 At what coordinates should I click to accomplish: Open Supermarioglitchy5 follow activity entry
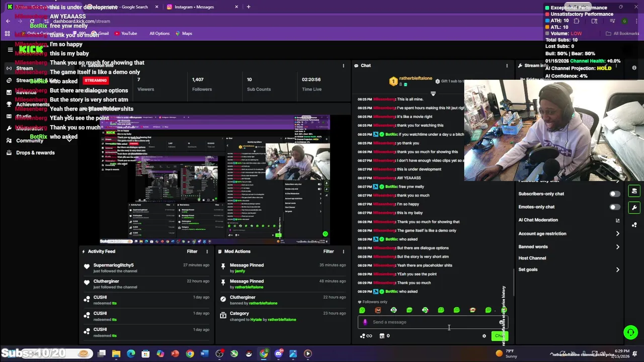click(x=147, y=268)
